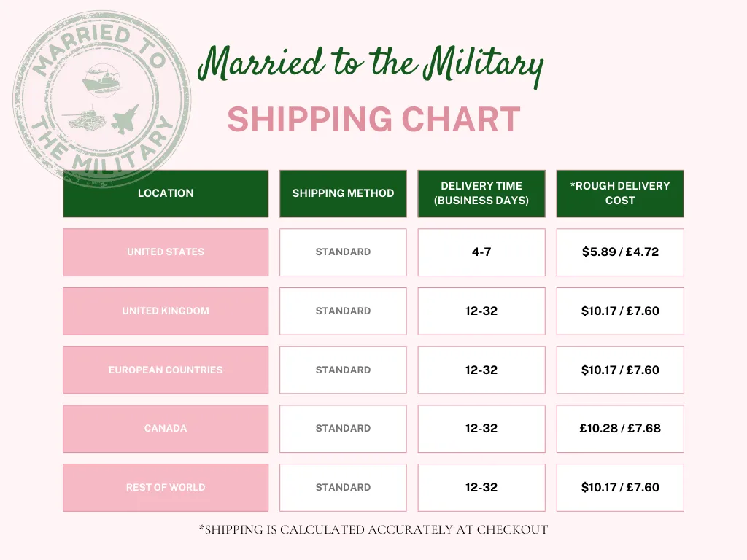The width and height of the screenshot is (747, 560).
Task: Click the DELIVERY TIME (BUSINESS DAYS) header
Action: pos(481,193)
